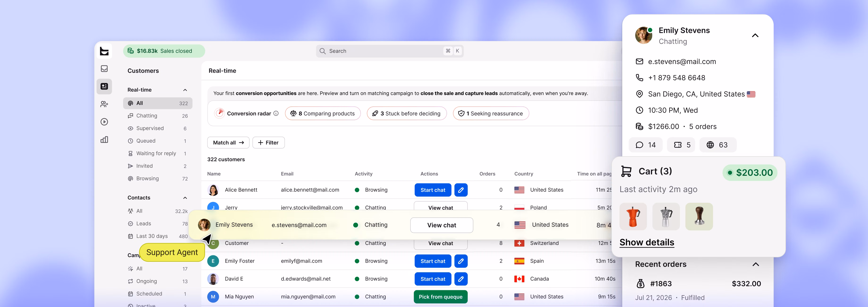Click the info icon beside Conversion radar
Viewport: 868px width, 307px height.
(x=276, y=113)
